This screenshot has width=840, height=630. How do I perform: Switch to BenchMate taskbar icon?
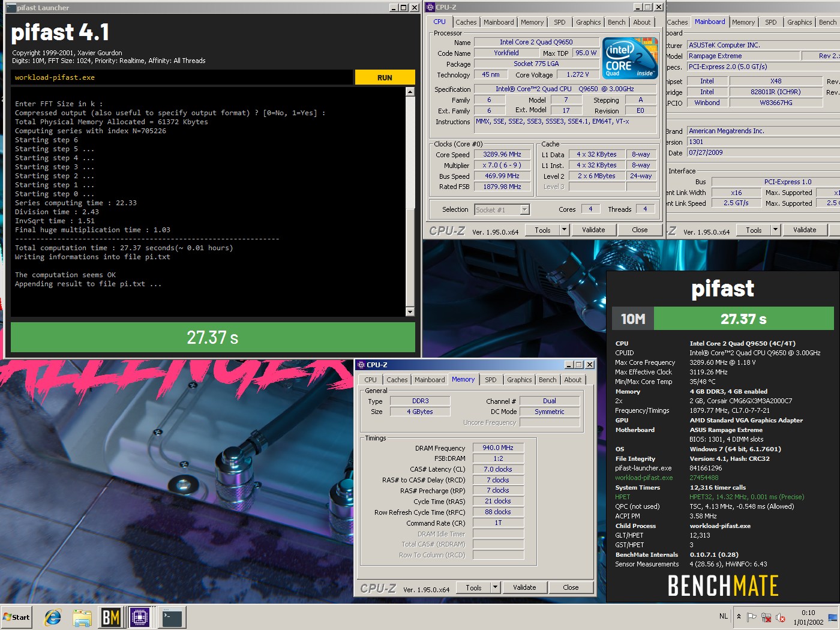click(x=111, y=617)
